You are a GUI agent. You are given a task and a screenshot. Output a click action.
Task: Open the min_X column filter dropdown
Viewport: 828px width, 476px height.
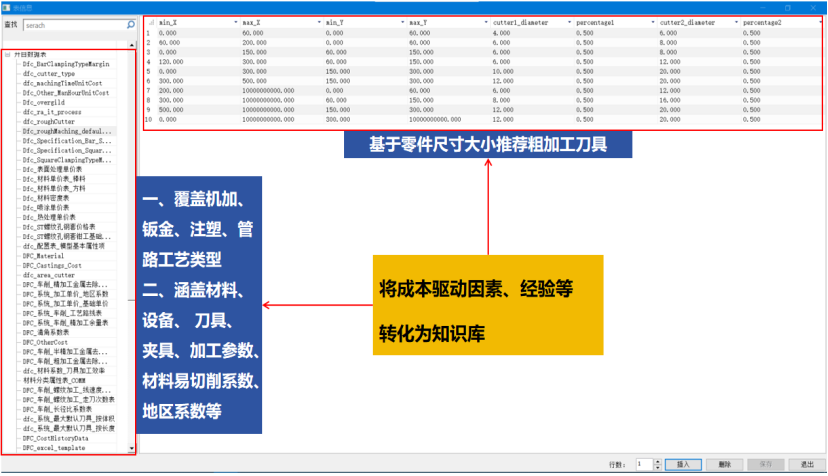click(236, 21)
